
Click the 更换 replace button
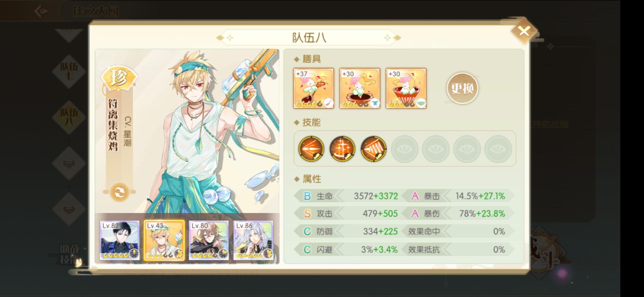tap(463, 88)
